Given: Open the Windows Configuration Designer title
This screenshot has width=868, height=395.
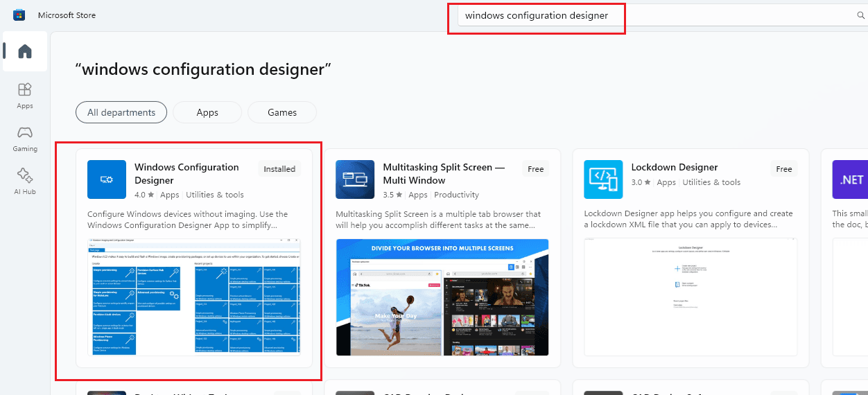Looking at the screenshot, I should tap(186, 173).
